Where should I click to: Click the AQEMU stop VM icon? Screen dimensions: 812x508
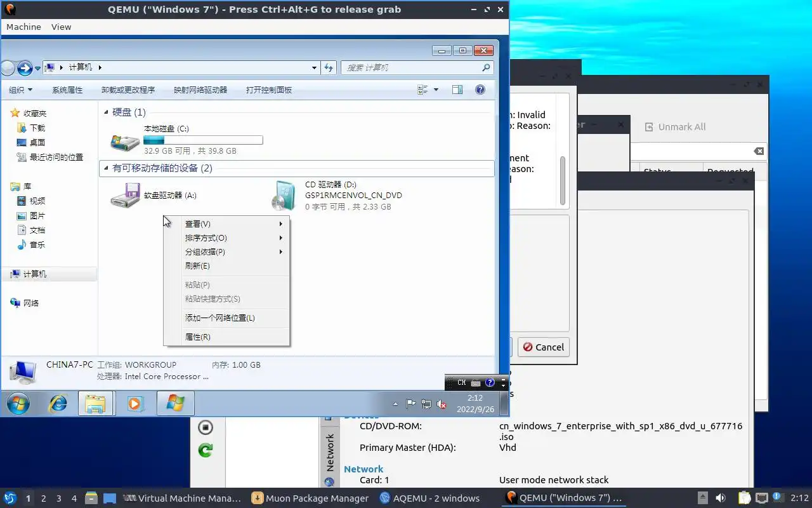pos(205,427)
